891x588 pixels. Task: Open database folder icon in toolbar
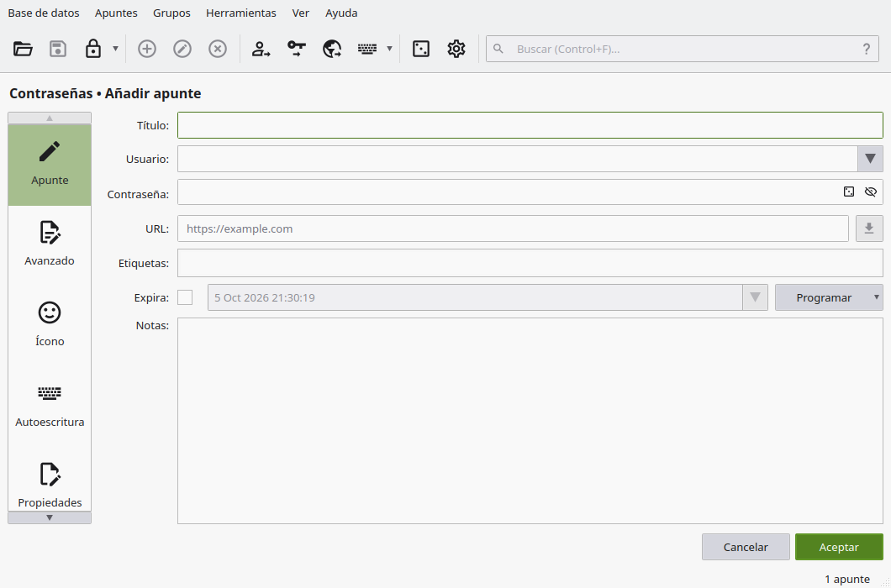[x=23, y=49]
